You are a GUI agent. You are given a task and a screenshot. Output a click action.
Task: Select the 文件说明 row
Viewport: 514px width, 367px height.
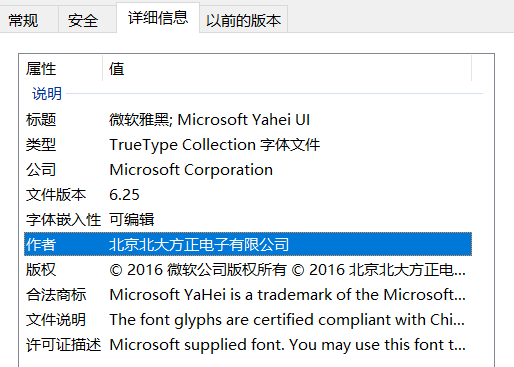[248, 320]
